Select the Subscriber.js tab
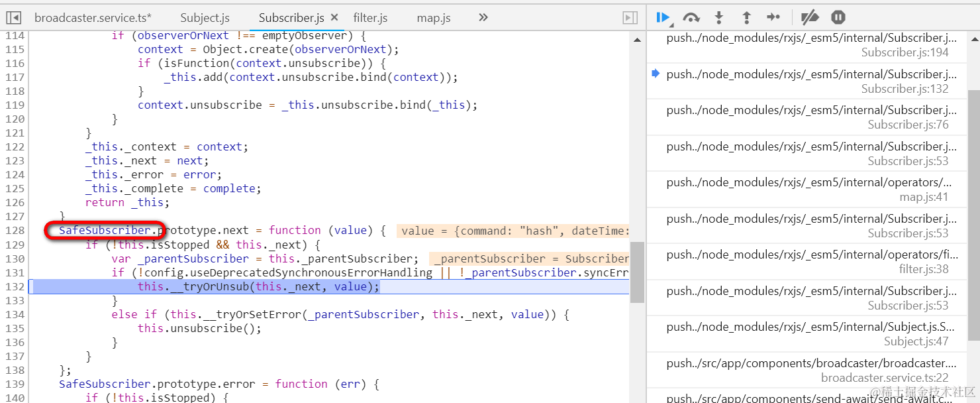 [x=291, y=18]
